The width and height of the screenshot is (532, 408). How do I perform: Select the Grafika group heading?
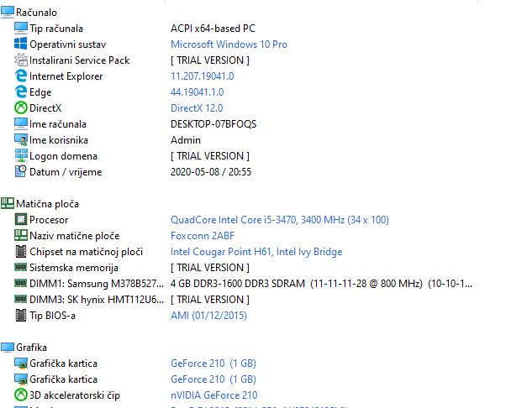[31, 348]
